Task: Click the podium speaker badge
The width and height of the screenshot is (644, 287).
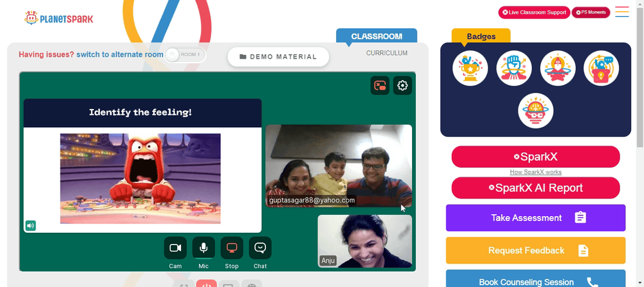Action: (601, 68)
